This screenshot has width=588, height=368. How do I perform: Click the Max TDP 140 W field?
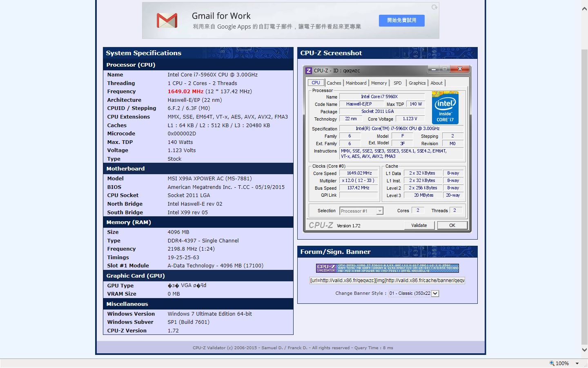pos(416,104)
